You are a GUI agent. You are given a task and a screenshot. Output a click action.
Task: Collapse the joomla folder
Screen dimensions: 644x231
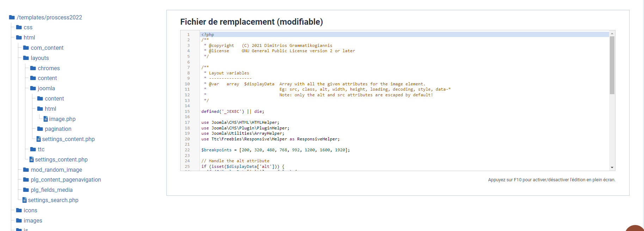(47, 88)
